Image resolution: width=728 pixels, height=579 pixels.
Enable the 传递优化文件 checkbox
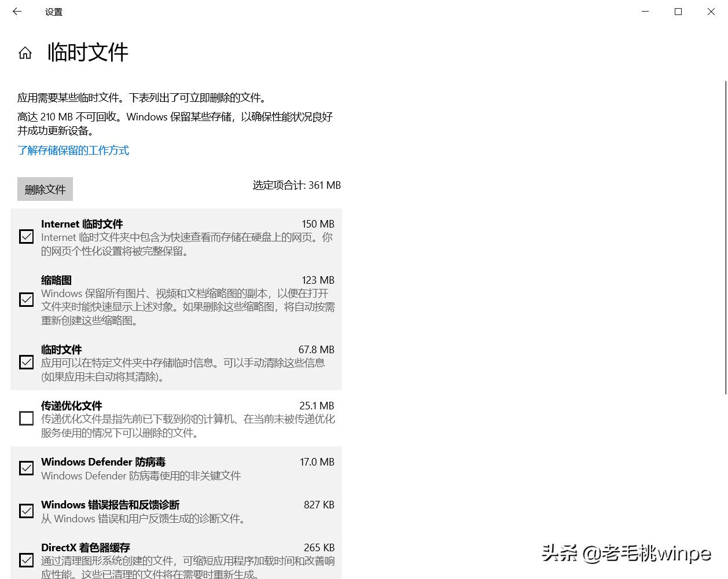coord(26,418)
